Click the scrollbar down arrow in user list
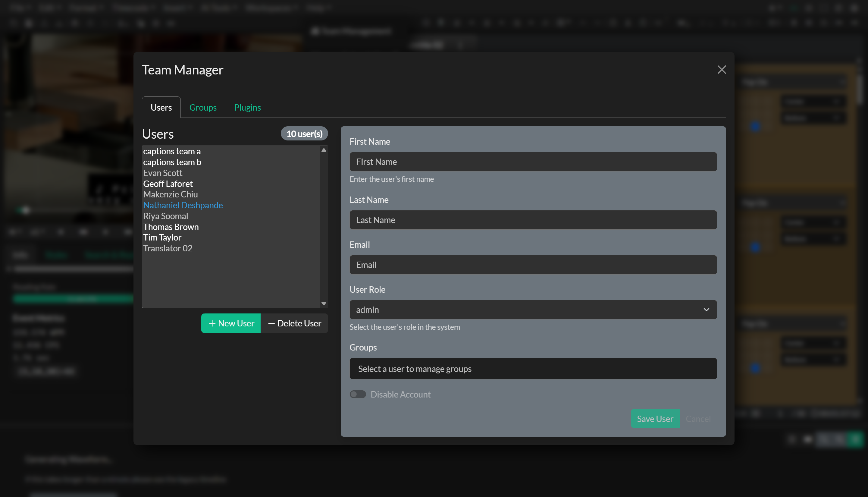 click(x=324, y=303)
